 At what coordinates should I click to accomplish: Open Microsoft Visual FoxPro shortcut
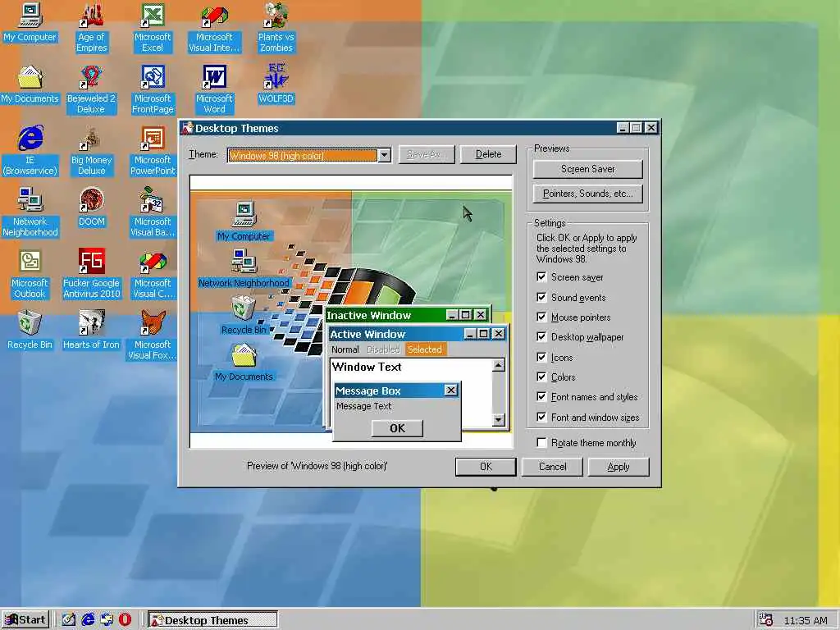(x=153, y=335)
